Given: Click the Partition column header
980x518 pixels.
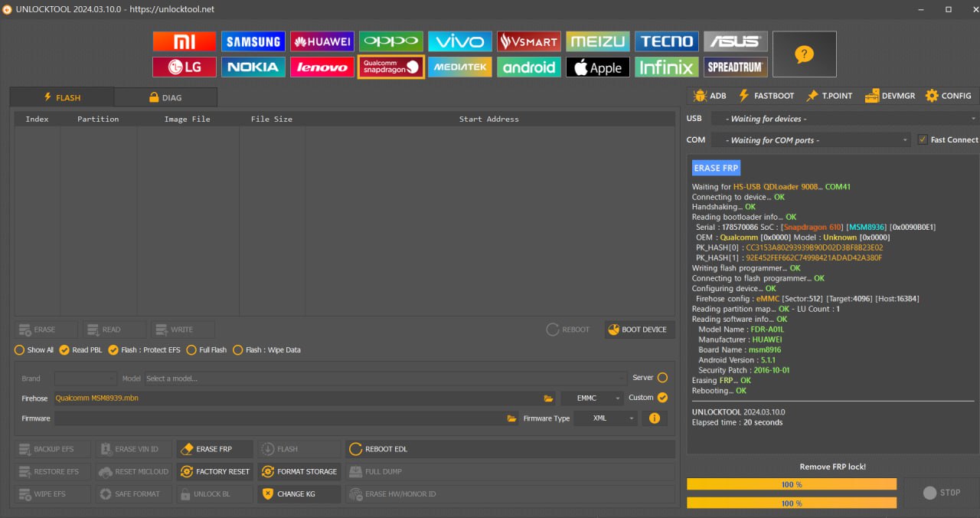Looking at the screenshot, I should coord(98,119).
